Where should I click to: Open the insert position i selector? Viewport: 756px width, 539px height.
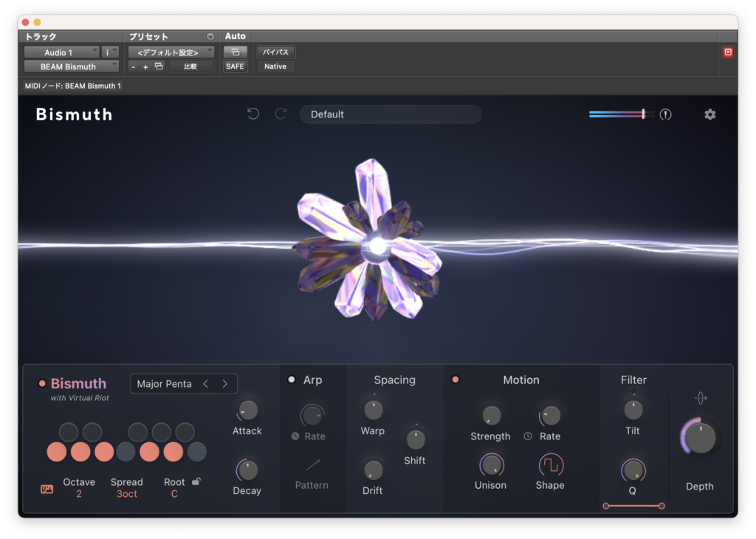(111, 52)
